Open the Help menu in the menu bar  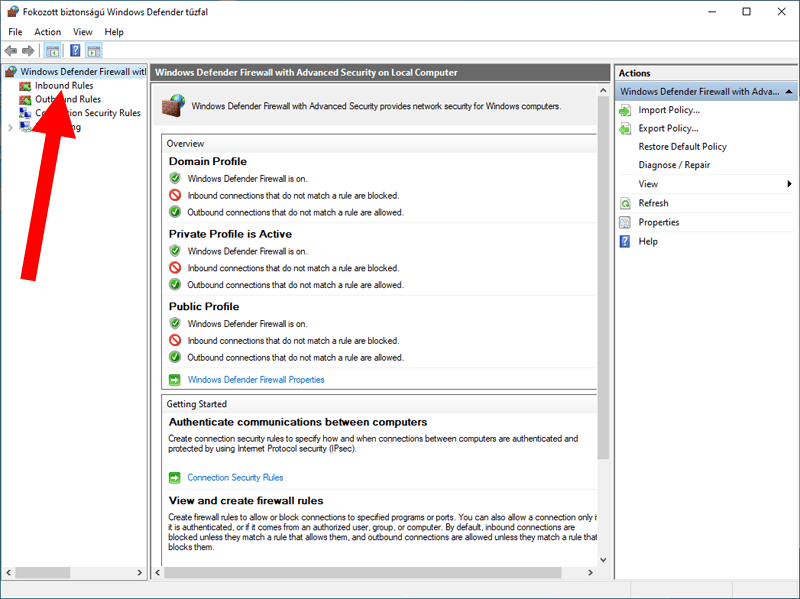[114, 32]
